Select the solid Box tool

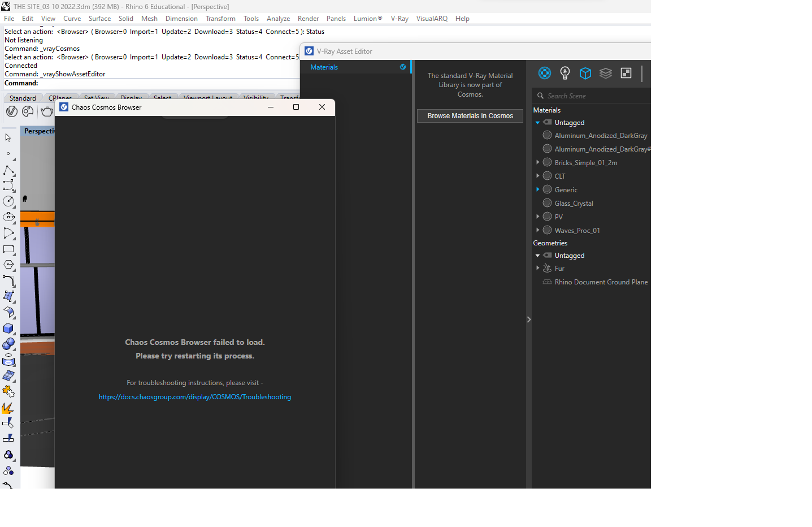tap(8, 328)
